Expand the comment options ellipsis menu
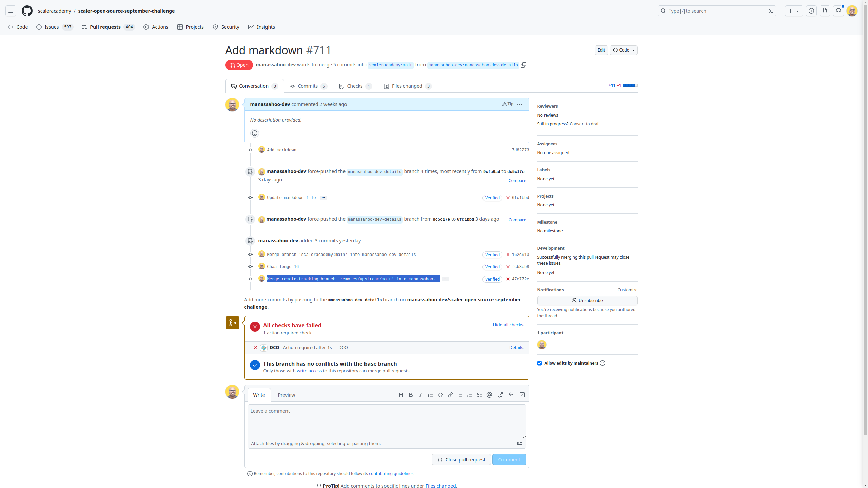 [519, 104]
